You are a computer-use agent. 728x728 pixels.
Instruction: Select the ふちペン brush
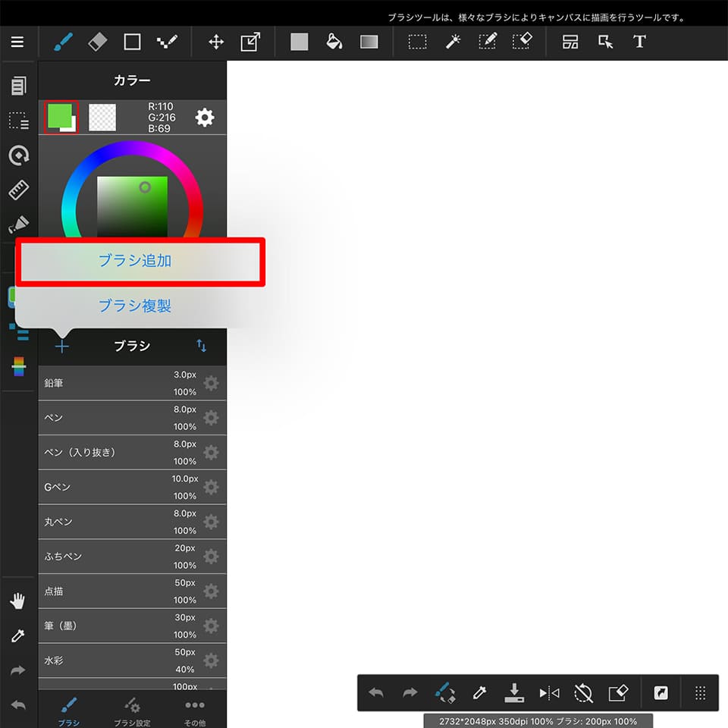coord(132,556)
